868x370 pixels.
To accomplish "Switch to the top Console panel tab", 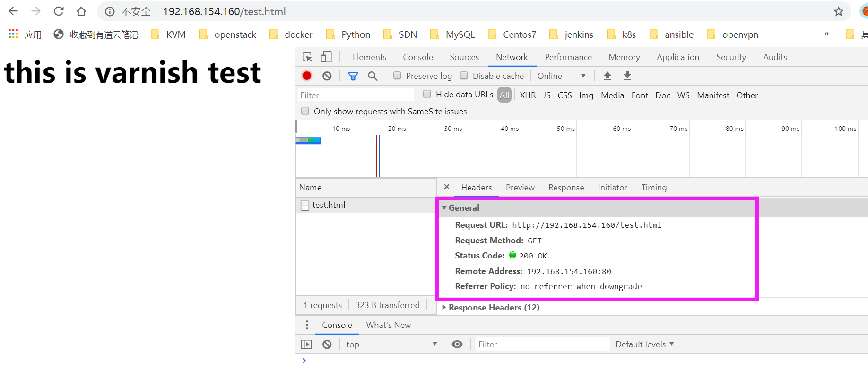I will click(x=418, y=57).
